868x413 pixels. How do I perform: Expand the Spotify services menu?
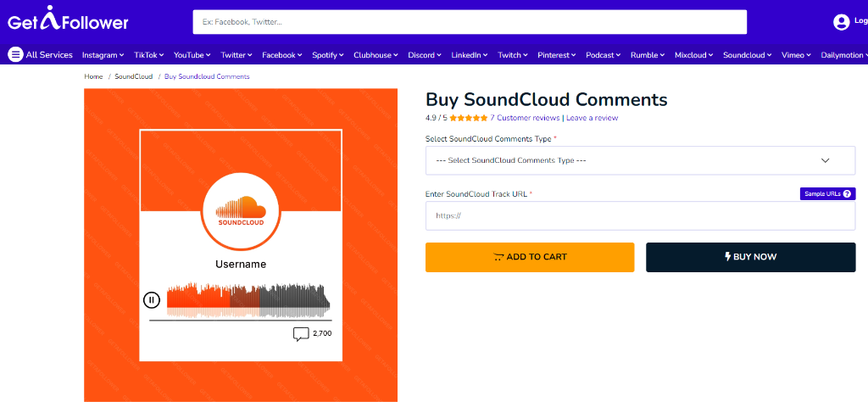pos(328,55)
